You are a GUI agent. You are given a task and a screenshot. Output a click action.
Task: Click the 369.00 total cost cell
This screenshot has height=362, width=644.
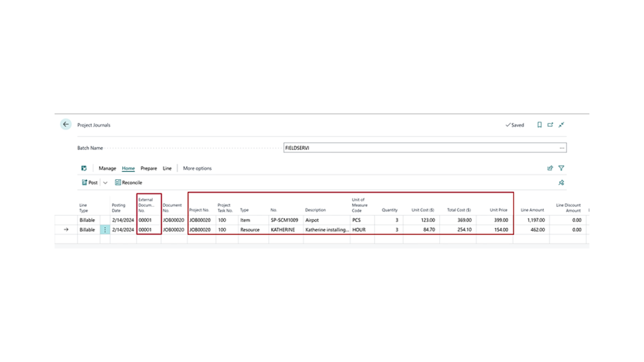pos(458,220)
